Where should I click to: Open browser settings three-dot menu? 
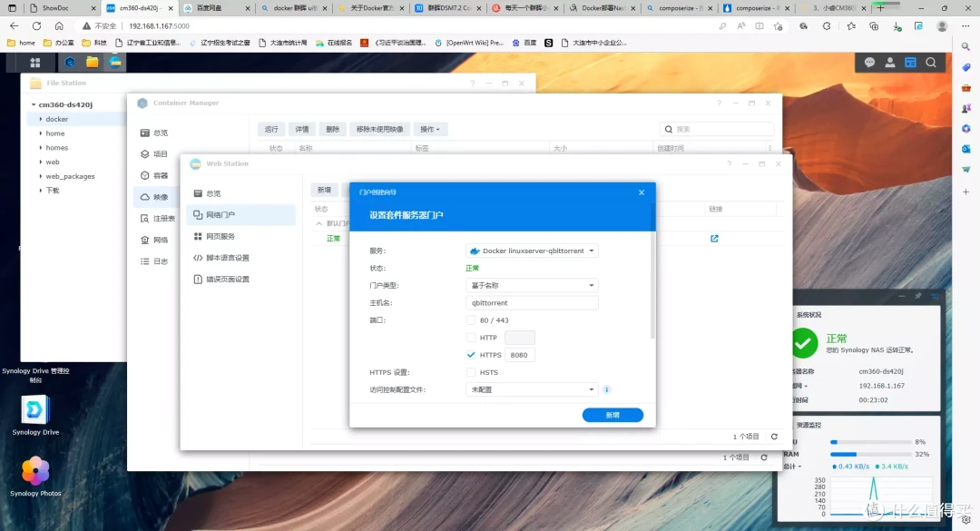coord(965,26)
